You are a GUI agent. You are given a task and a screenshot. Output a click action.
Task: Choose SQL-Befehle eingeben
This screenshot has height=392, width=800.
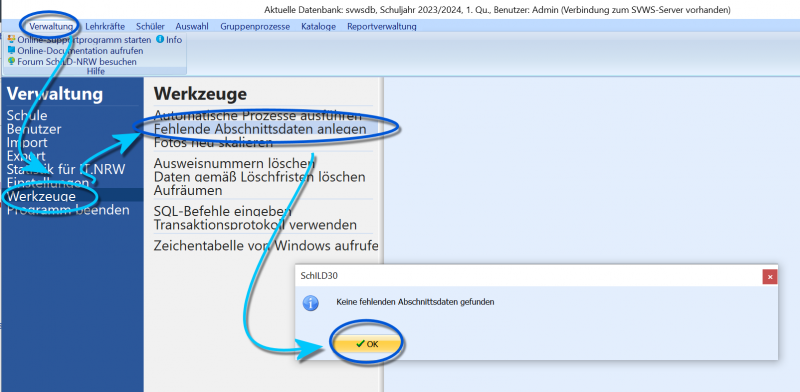[x=222, y=211]
